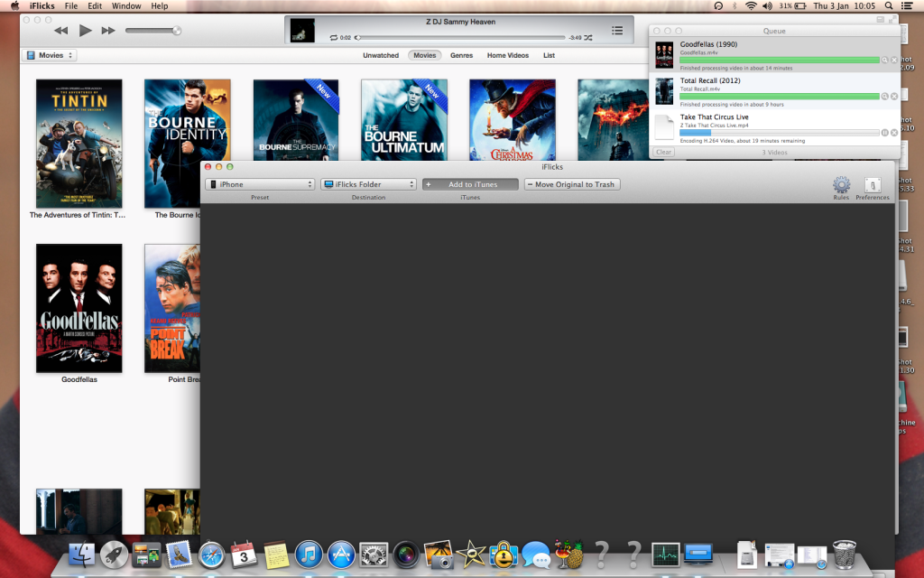Viewport: 924px width, 578px height.
Task: Open the Help menu
Action: tap(159, 6)
